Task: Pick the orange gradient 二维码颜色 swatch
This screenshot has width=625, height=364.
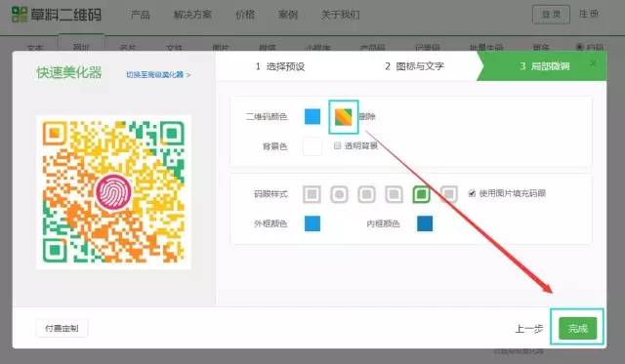Action: (x=343, y=117)
